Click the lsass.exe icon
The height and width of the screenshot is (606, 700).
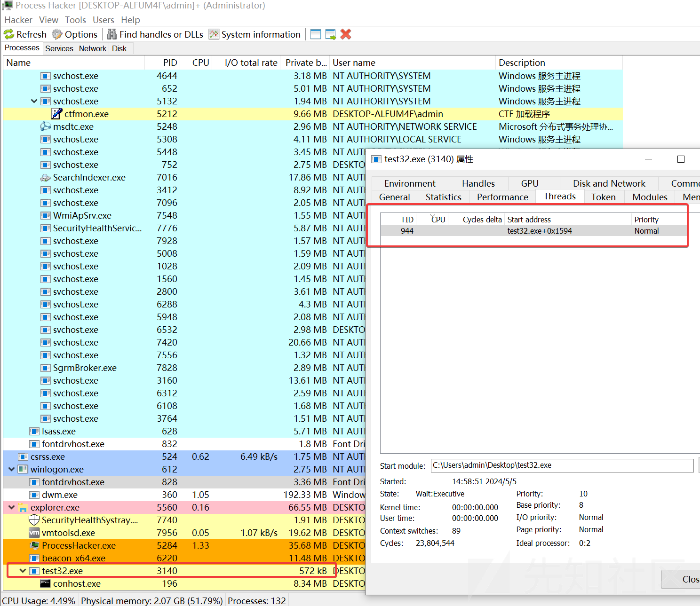tap(34, 431)
